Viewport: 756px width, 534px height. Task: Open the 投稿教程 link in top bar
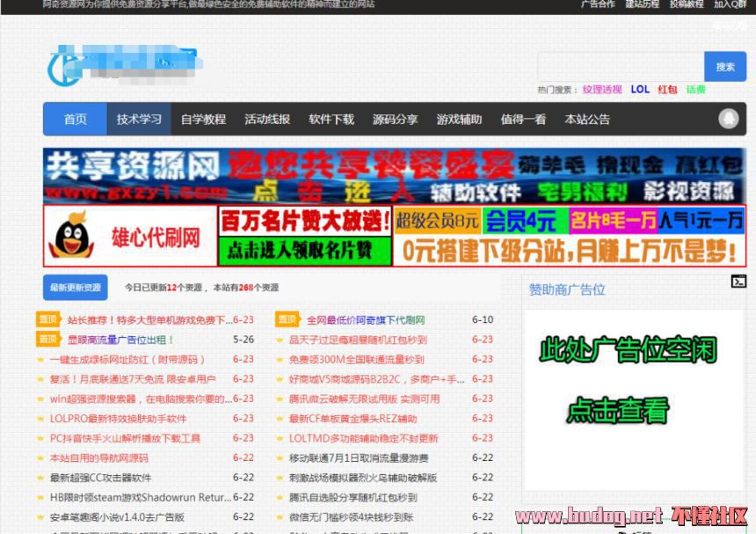[x=687, y=4]
